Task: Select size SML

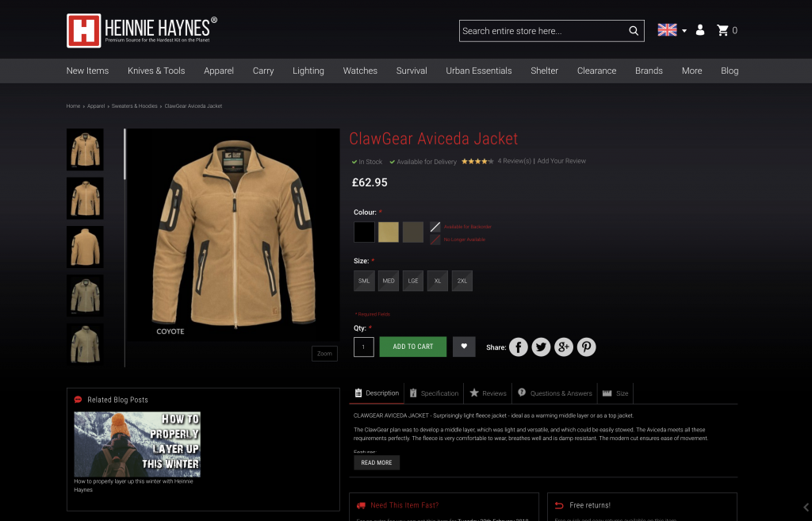Action: point(364,281)
